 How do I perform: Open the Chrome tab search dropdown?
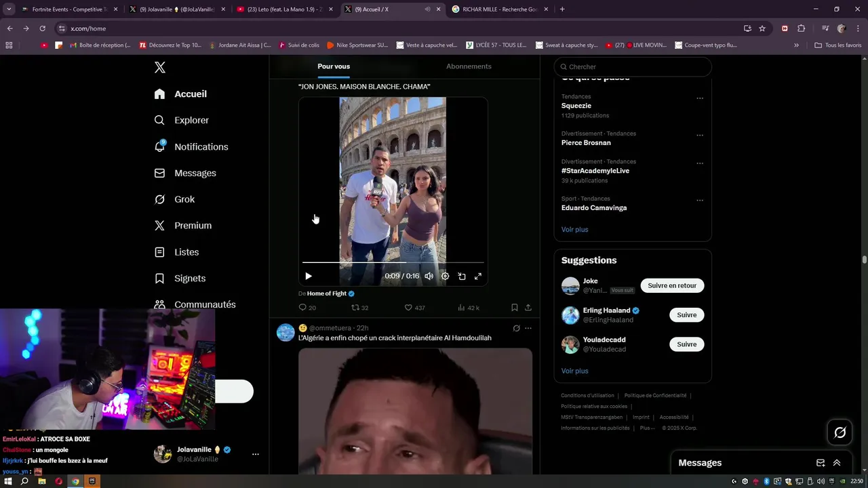[8, 9]
